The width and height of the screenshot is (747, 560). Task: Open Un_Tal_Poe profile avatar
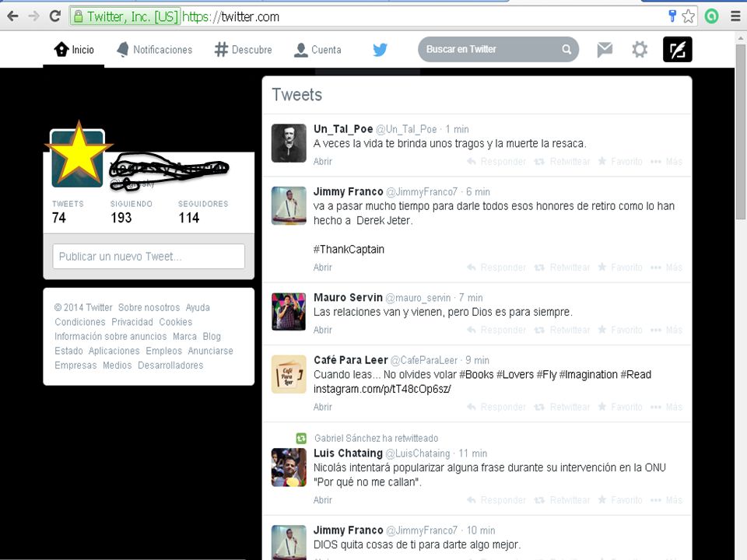(289, 143)
